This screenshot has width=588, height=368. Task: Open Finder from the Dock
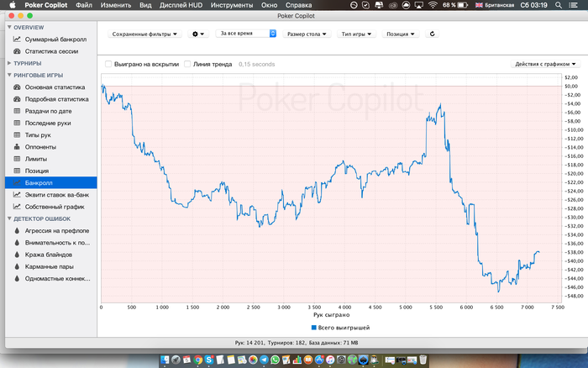[x=165, y=360]
